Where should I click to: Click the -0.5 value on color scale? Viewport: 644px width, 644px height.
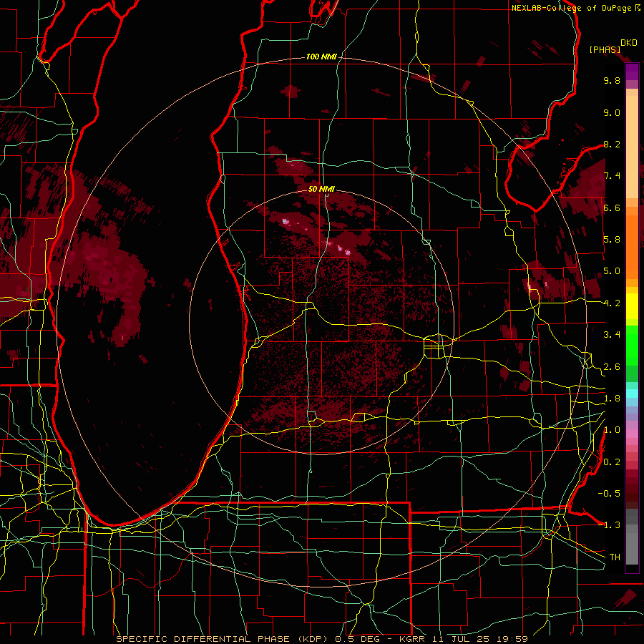pos(609,494)
